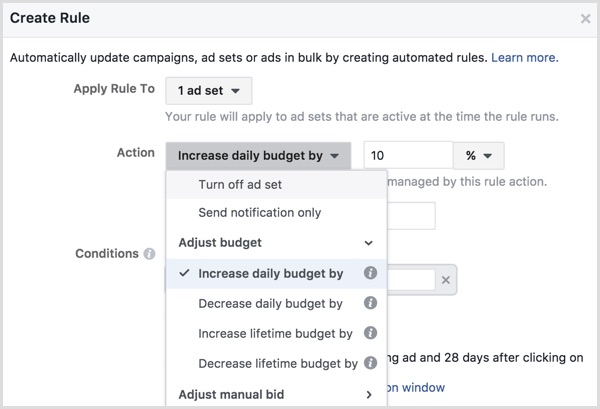This screenshot has height=409, width=600.
Task: Expand the Adjust manual bid submenu
Action: click(x=369, y=394)
